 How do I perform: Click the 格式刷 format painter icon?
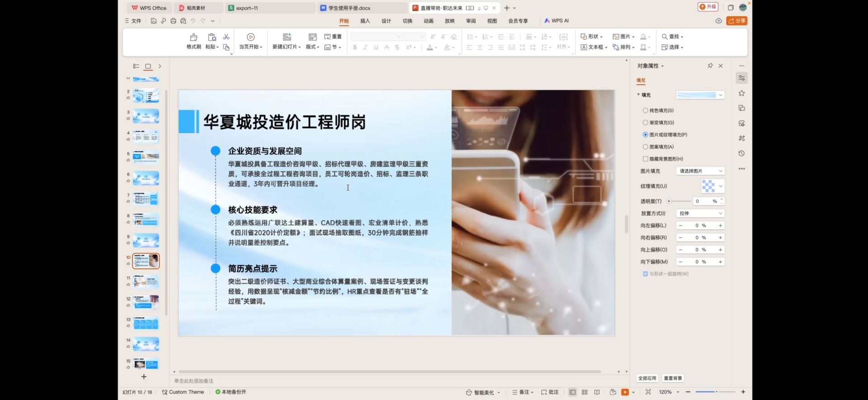tap(193, 37)
